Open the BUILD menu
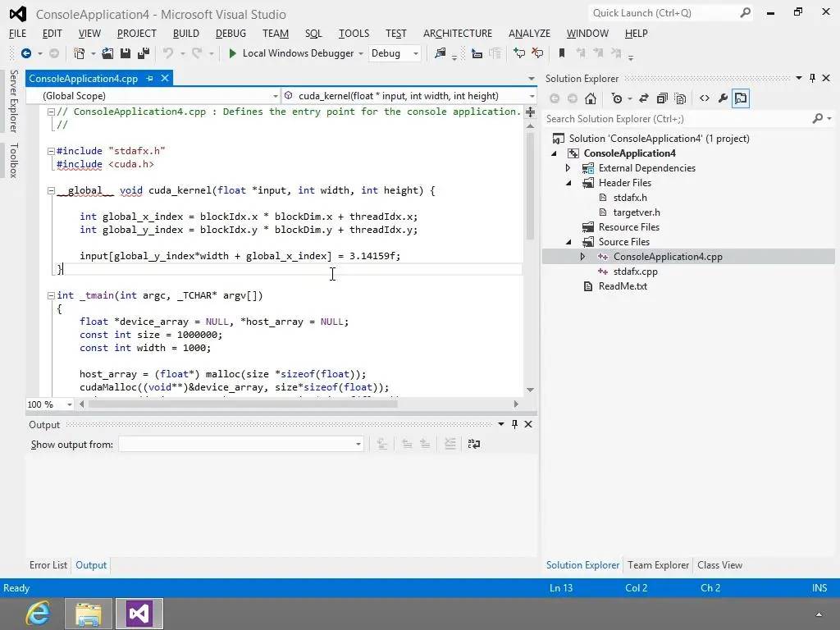840x630 pixels. tap(185, 33)
